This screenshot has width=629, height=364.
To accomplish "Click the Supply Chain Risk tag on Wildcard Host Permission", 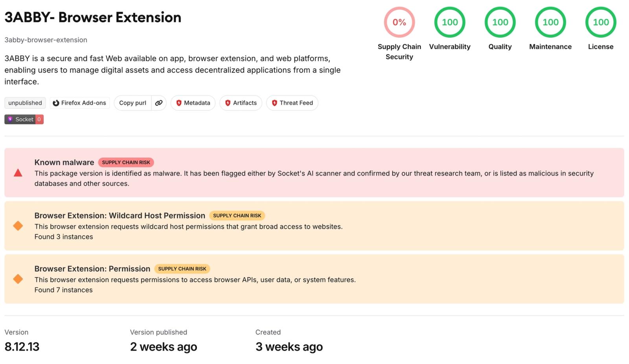I will [237, 216].
